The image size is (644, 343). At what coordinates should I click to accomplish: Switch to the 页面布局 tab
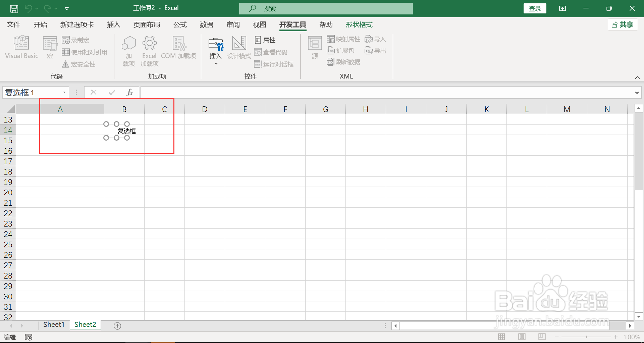[x=147, y=24]
